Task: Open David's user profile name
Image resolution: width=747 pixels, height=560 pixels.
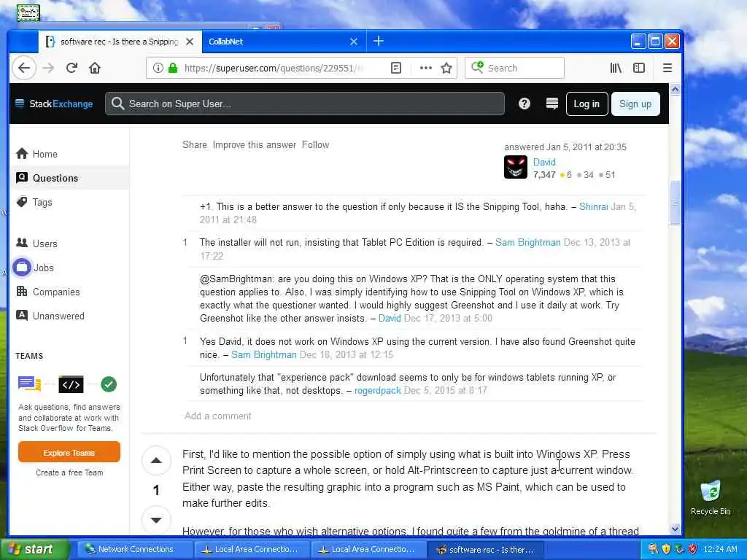Action: (x=544, y=162)
